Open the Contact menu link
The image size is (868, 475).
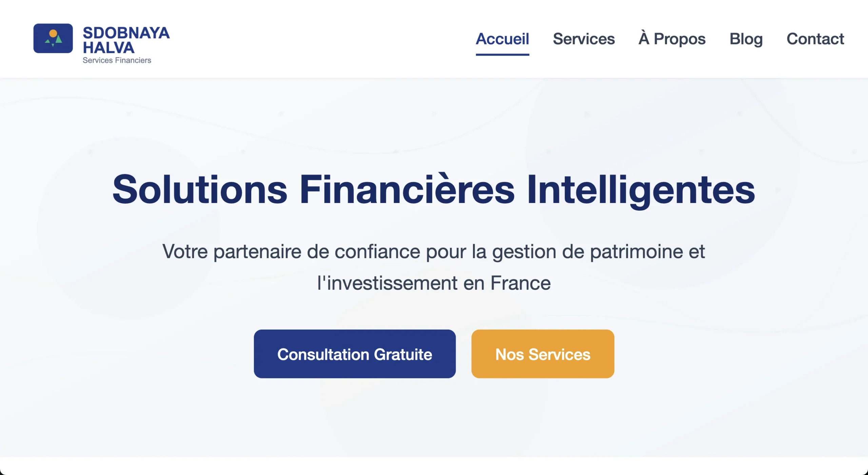coord(815,39)
